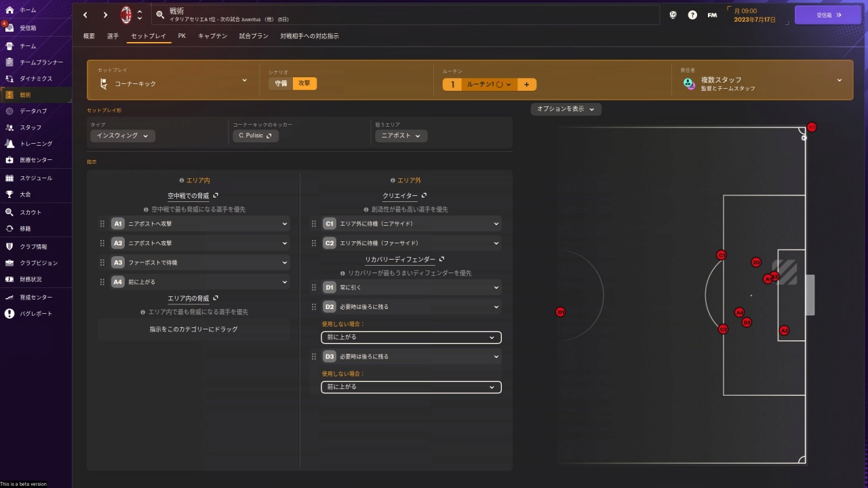Open the ホーム home icon in sidebar
This screenshot has width=868, height=488.
(x=9, y=10)
